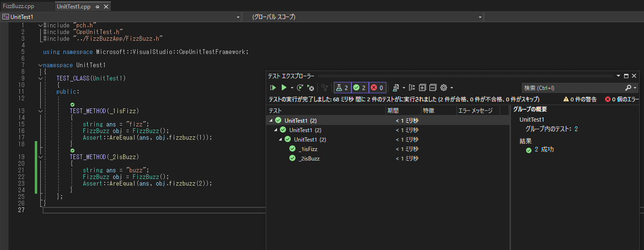Open the Run button dropdown arrow
This screenshot has height=250, width=644.
(292, 88)
